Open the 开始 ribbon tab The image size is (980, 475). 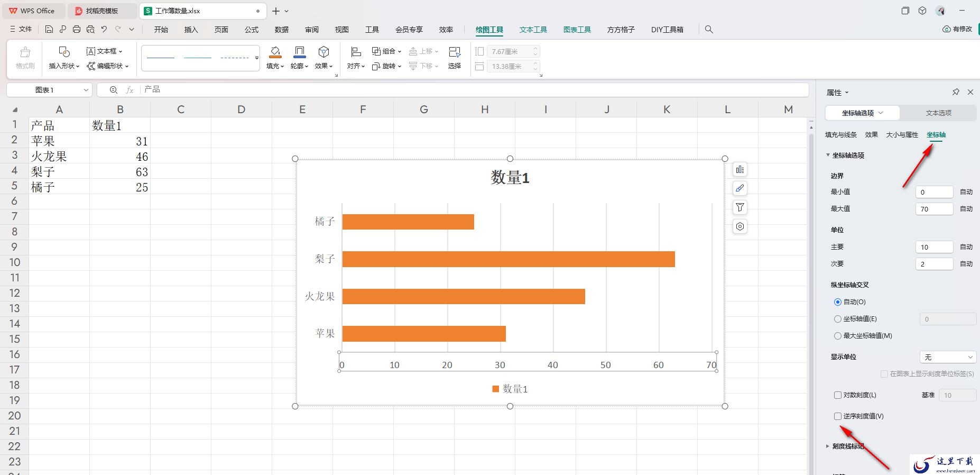pyautogui.click(x=161, y=30)
